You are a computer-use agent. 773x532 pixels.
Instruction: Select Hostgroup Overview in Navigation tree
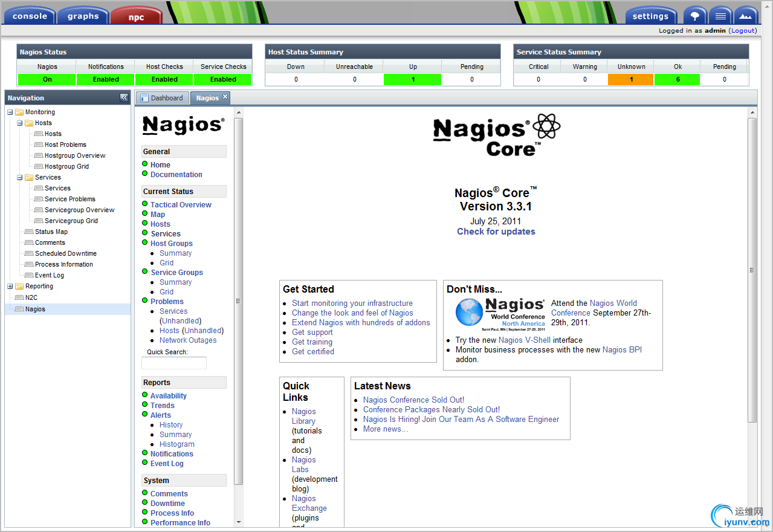coord(75,155)
